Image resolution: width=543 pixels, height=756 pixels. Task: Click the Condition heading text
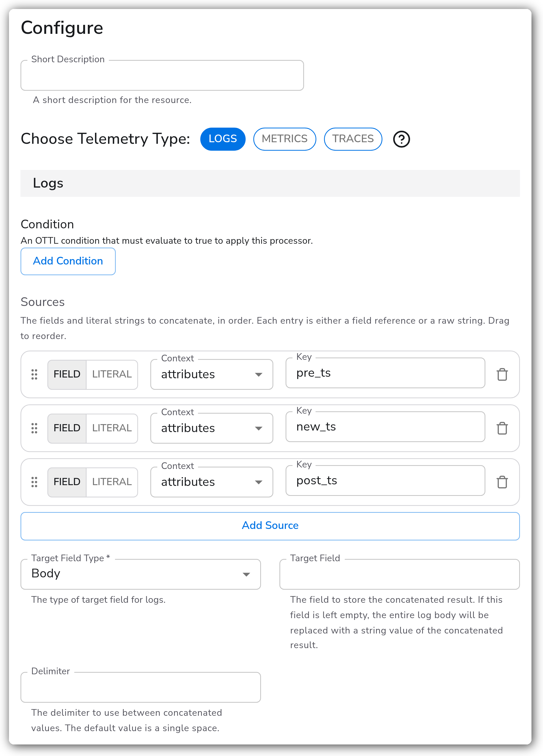tap(47, 224)
